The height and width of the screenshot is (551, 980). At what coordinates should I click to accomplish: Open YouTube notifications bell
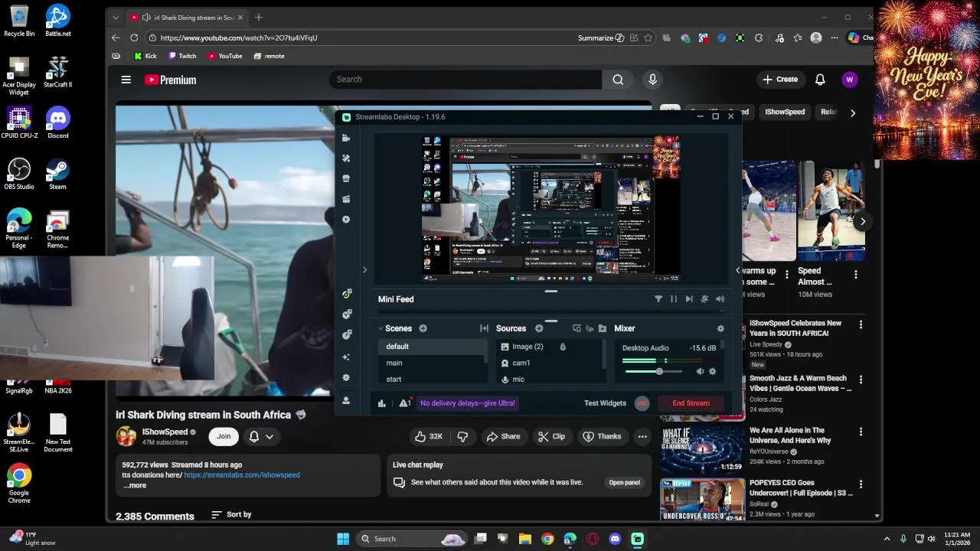click(820, 80)
